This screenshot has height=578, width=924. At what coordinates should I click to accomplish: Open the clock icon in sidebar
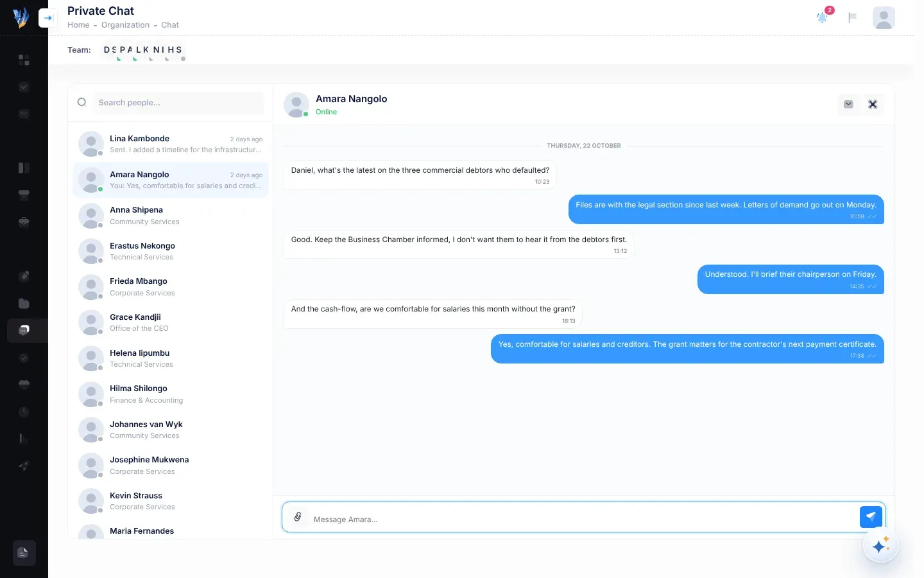click(24, 412)
